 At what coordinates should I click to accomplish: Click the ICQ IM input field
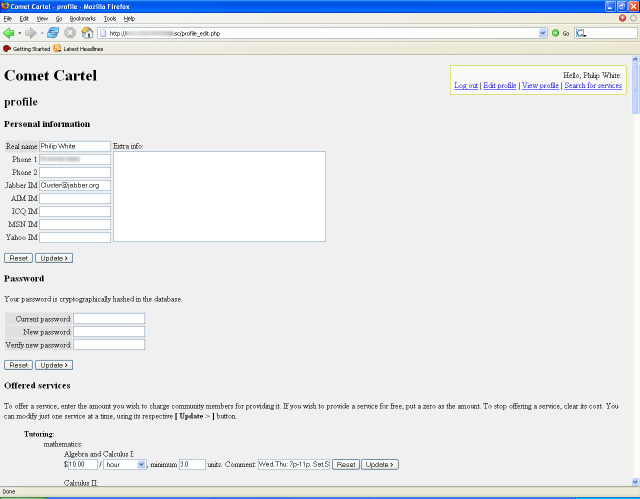75,211
